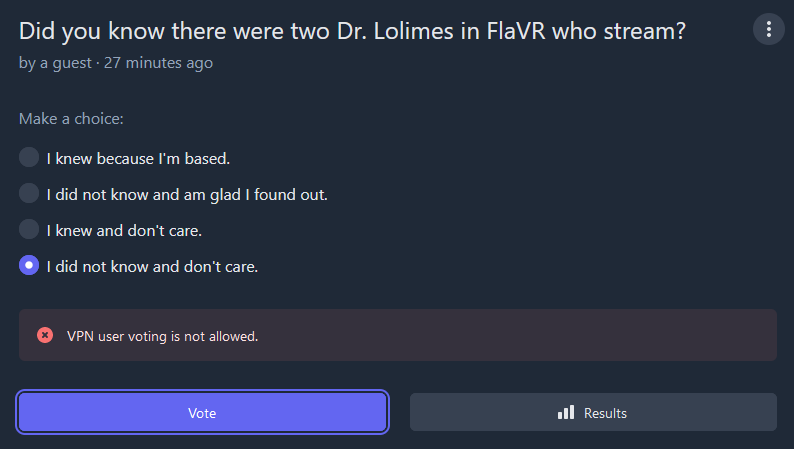
Task: Click the "VPN user voting is not allowed." message
Action: (163, 336)
